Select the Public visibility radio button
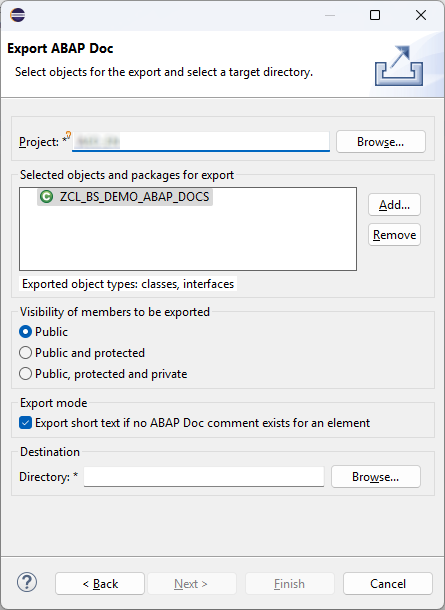The width and height of the screenshot is (445, 610). pos(26,332)
